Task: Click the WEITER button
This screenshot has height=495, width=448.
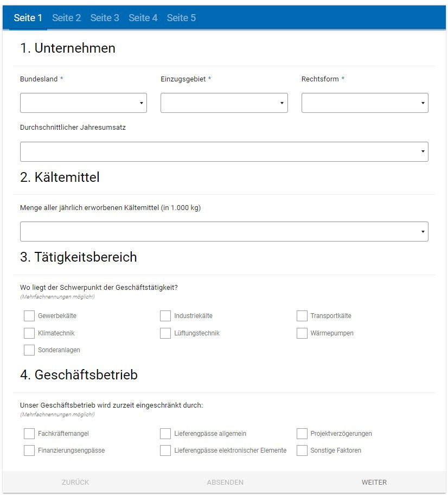Action: click(374, 482)
